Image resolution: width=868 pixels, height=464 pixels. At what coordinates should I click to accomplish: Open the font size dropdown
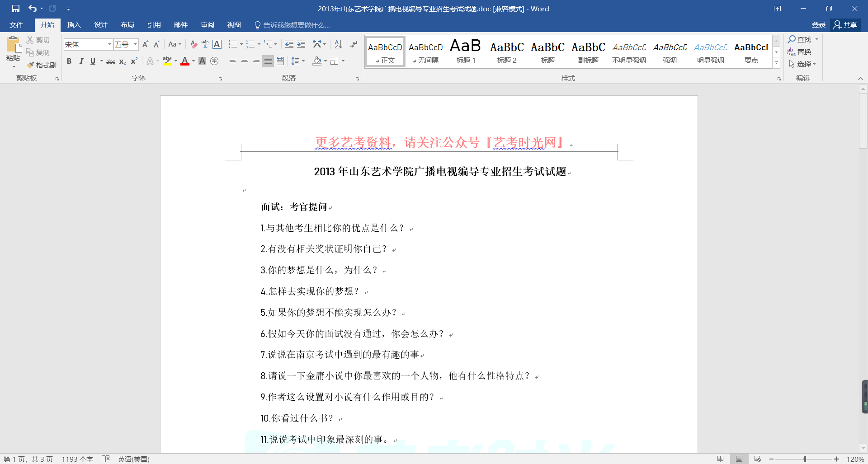(x=135, y=44)
